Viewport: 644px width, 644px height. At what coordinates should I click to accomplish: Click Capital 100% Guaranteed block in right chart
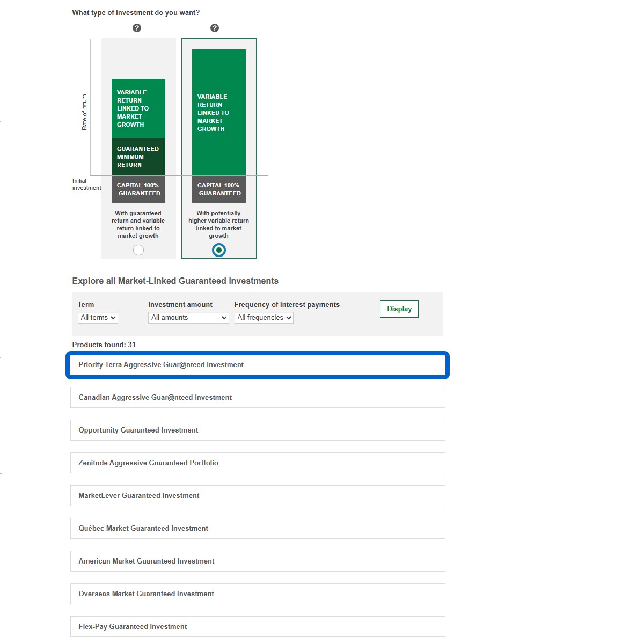click(x=219, y=189)
